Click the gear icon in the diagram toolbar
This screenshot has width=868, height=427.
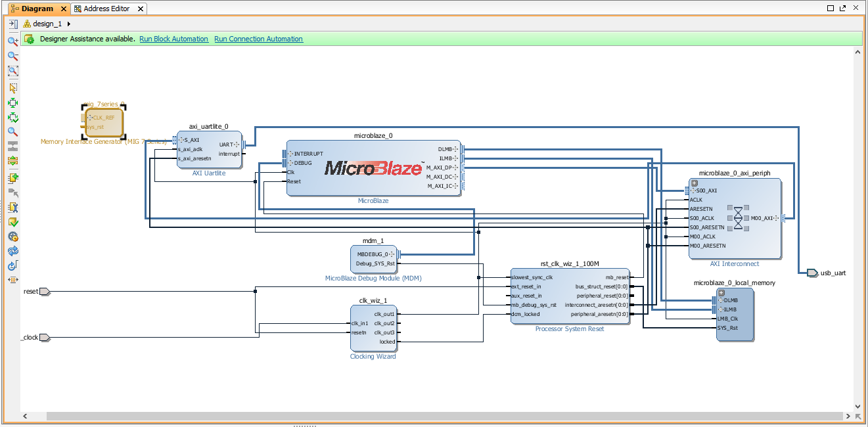[12, 236]
